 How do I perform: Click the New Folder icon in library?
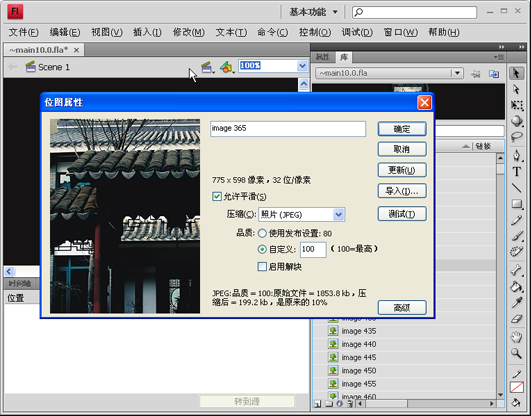329,403
